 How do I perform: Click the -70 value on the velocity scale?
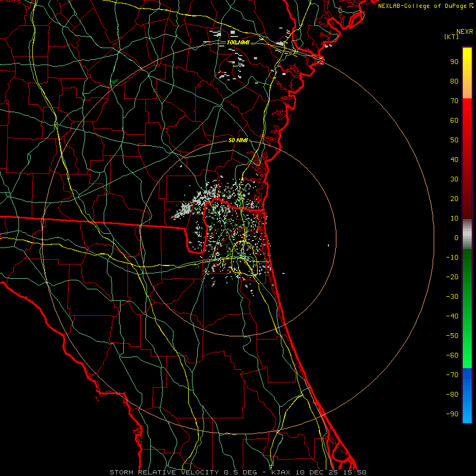[x=452, y=375]
